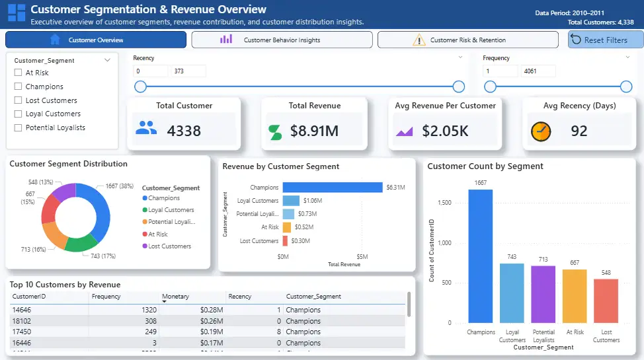This screenshot has width=644, height=360.
Task: Click the dashboard logo icon in header
Action: tap(17, 13)
